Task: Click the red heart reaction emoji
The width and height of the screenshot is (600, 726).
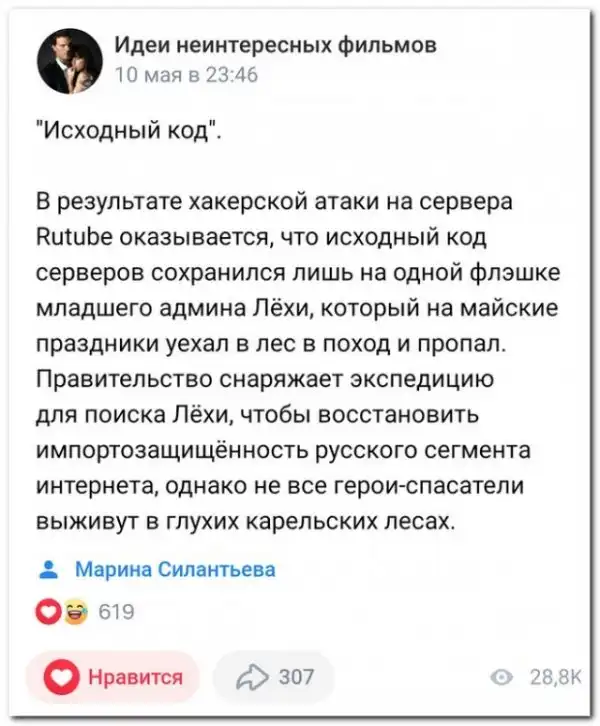Action: (x=47, y=611)
